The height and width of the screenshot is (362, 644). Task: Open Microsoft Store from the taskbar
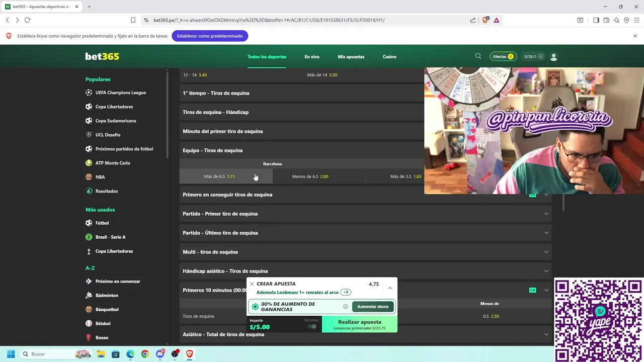115,354
